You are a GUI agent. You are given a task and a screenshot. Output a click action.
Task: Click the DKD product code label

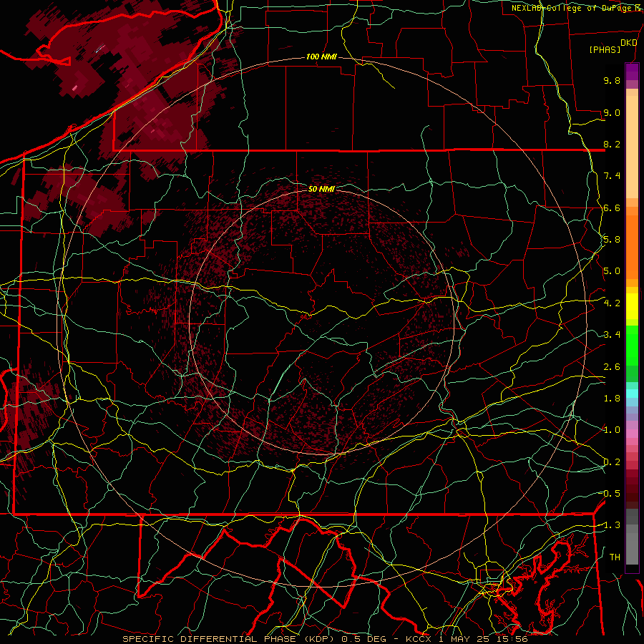(628, 42)
